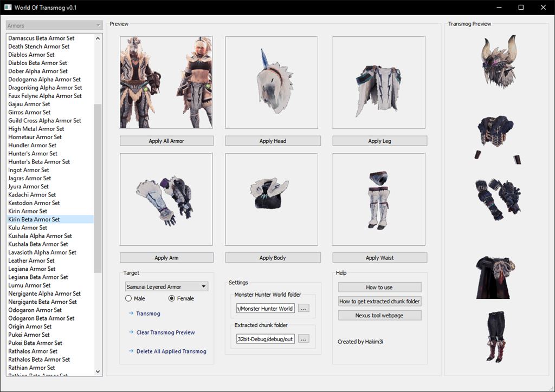
Task: Select Ingot Armor Set
Action: click(x=29, y=170)
